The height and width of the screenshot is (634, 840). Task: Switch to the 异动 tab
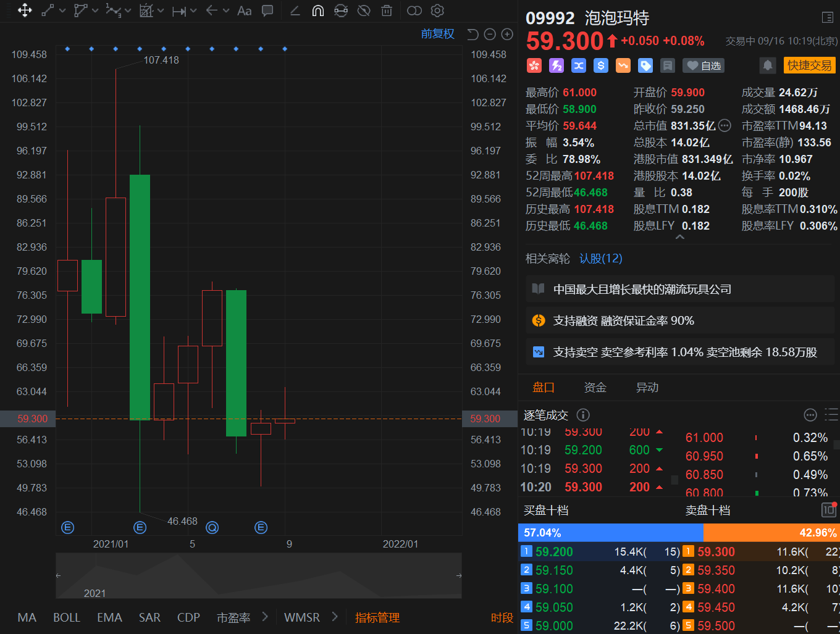[647, 388]
